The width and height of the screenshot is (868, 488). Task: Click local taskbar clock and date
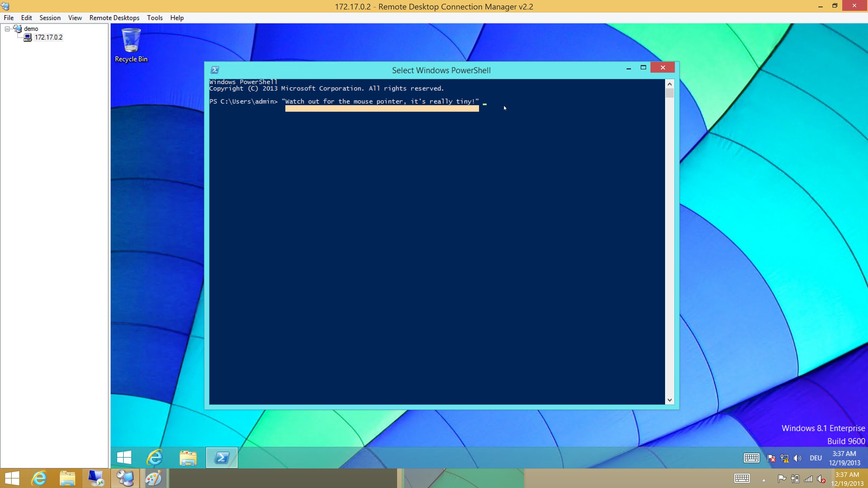coord(847,479)
